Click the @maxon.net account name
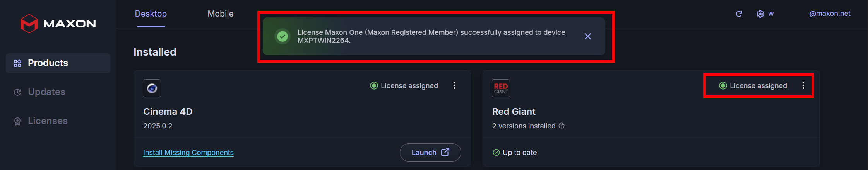 click(830, 14)
